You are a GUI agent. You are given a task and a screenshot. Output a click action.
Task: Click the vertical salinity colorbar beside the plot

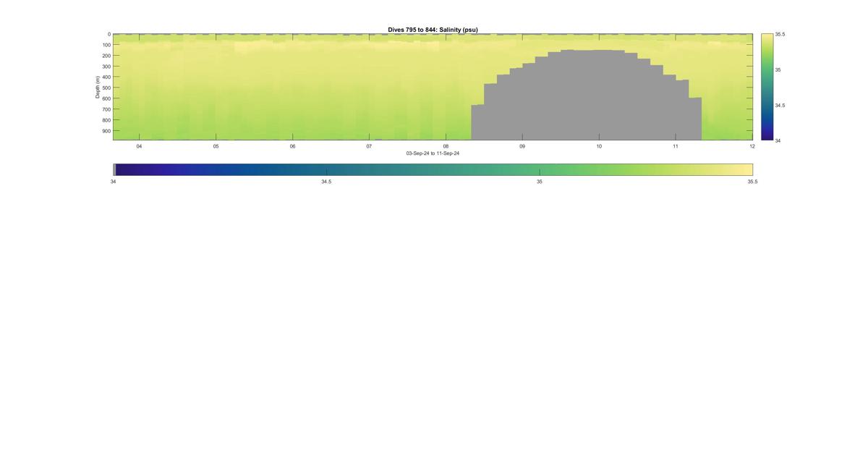pos(767,87)
